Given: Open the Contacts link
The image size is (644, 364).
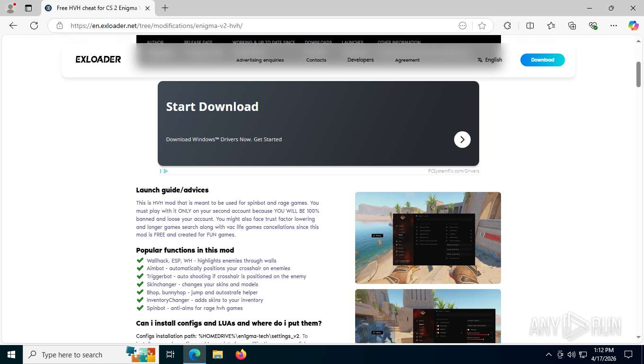Looking at the screenshot, I should tap(316, 60).
